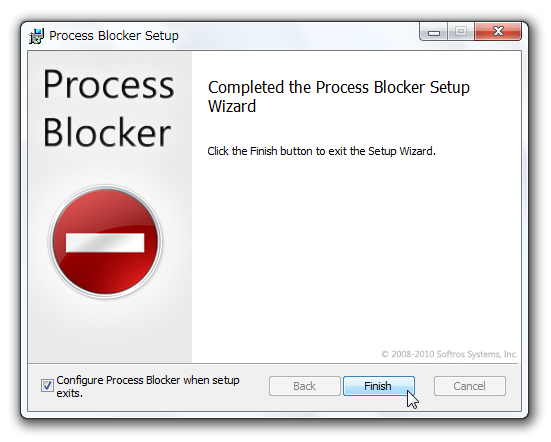Click the "Completed the Process Blocker Setup" heading

coord(339,87)
